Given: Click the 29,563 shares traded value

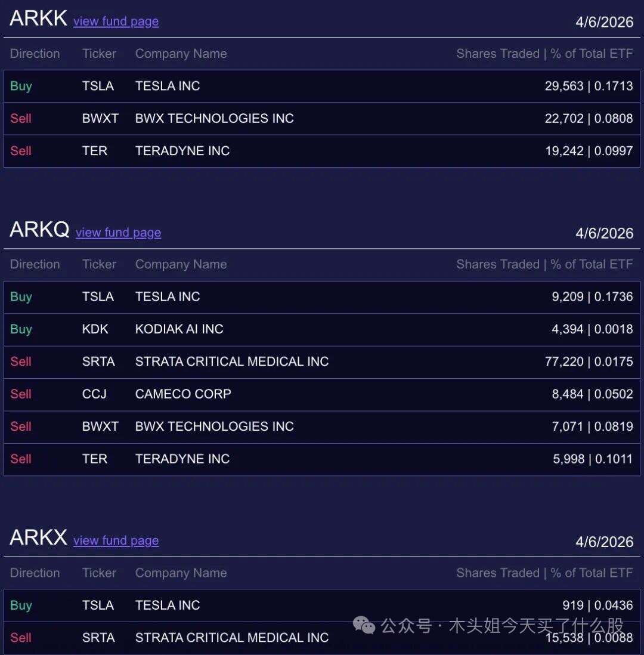Looking at the screenshot, I should (564, 86).
